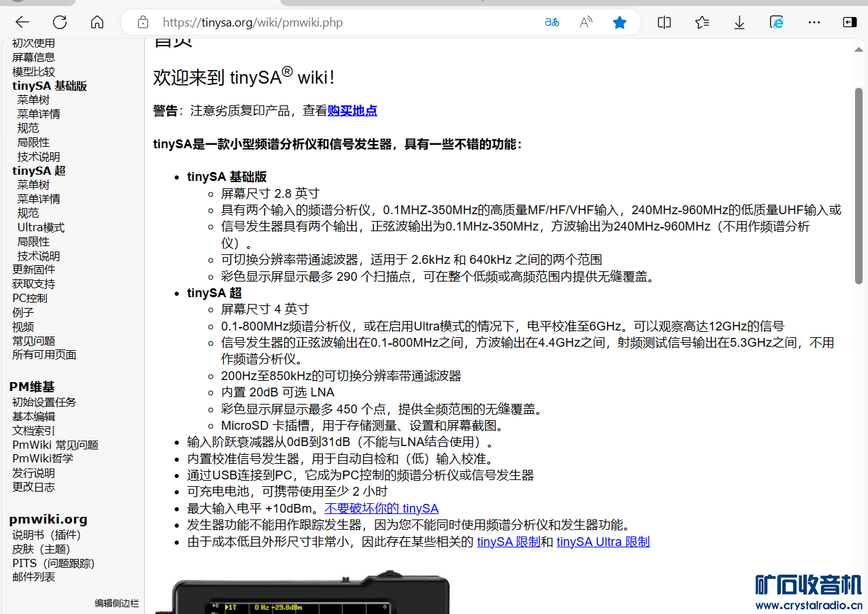The height and width of the screenshot is (614, 868).
Task: Open PmWiki哲学 in the sidebar
Action: [x=43, y=459]
